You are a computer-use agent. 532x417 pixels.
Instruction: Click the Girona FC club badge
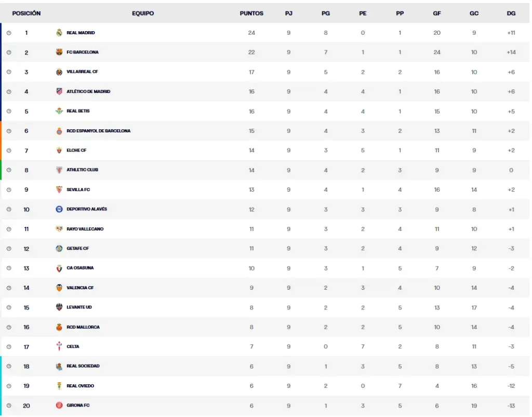[x=59, y=406]
